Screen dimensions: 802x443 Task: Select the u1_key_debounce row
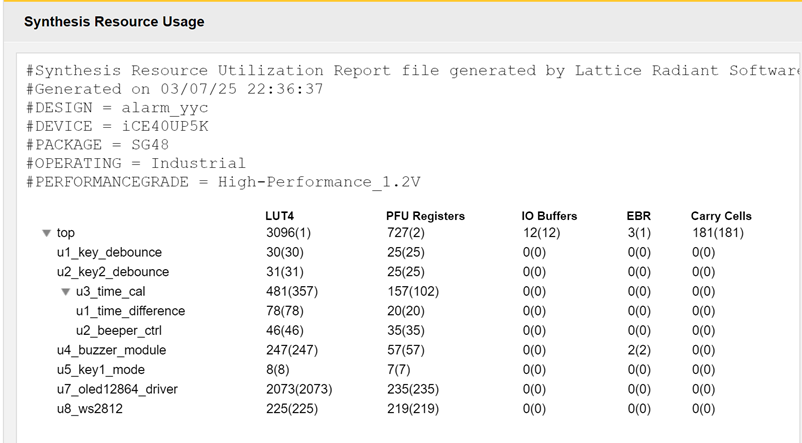[109, 252]
